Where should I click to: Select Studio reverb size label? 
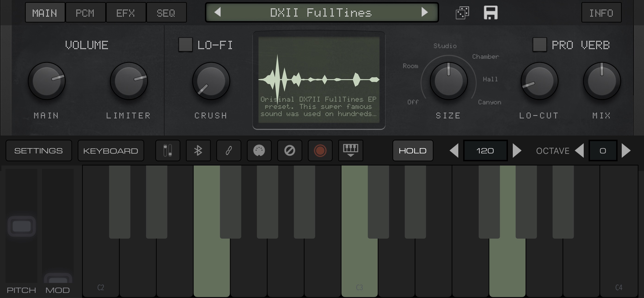[x=445, y=46]
